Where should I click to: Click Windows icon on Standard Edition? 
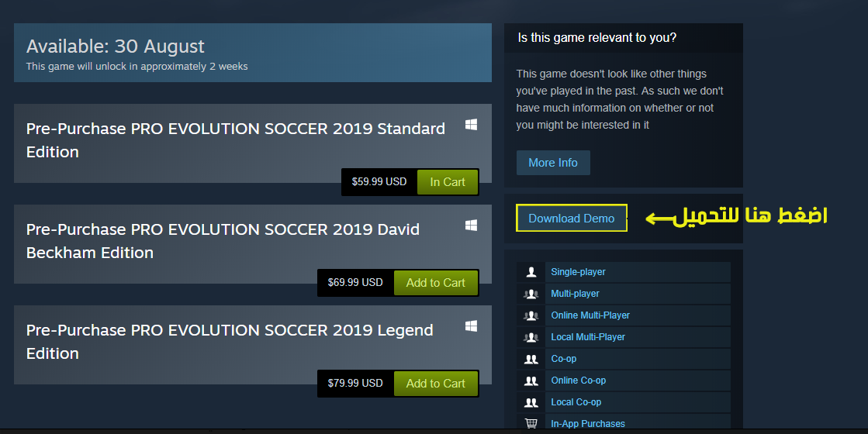coord(471,125)
